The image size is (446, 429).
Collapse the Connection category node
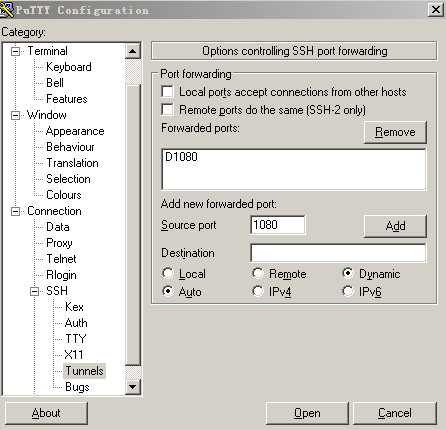coord(15,211)
